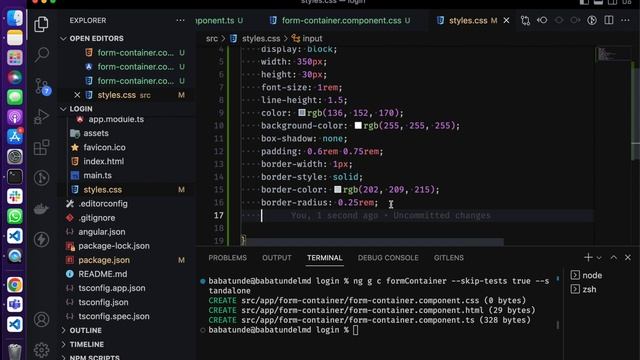Open the border-color rgb(202, 209, 215) swatch
The width and height of the screenshot is (640, 360).
tap(338, 189)
